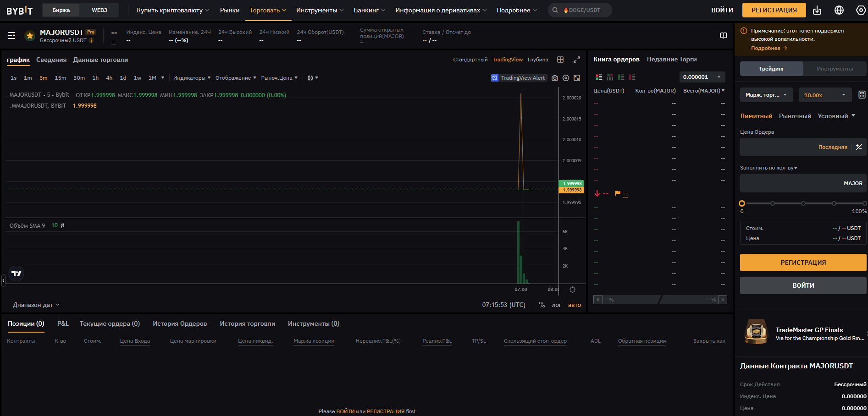Screen dimensions: 868x416
Task: Select 1m timeframe
Action: click(x=28, y=78)
